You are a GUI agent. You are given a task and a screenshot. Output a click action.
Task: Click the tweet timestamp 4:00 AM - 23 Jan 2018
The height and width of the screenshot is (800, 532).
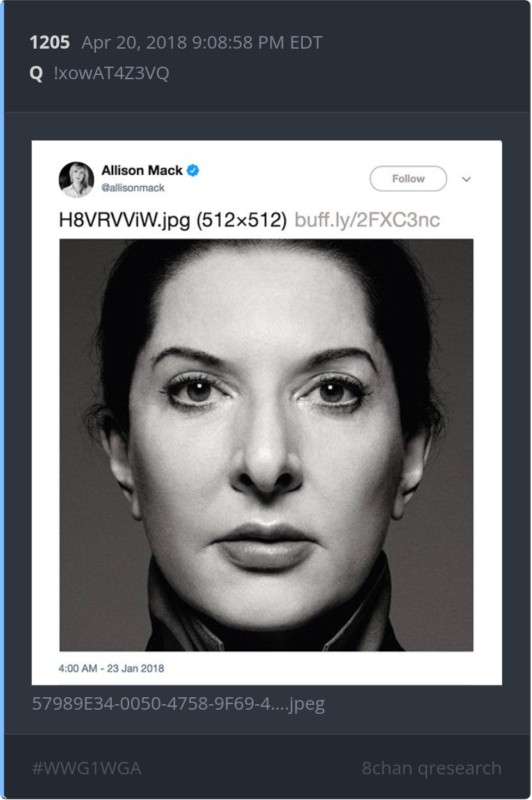[x=111, y=668]
